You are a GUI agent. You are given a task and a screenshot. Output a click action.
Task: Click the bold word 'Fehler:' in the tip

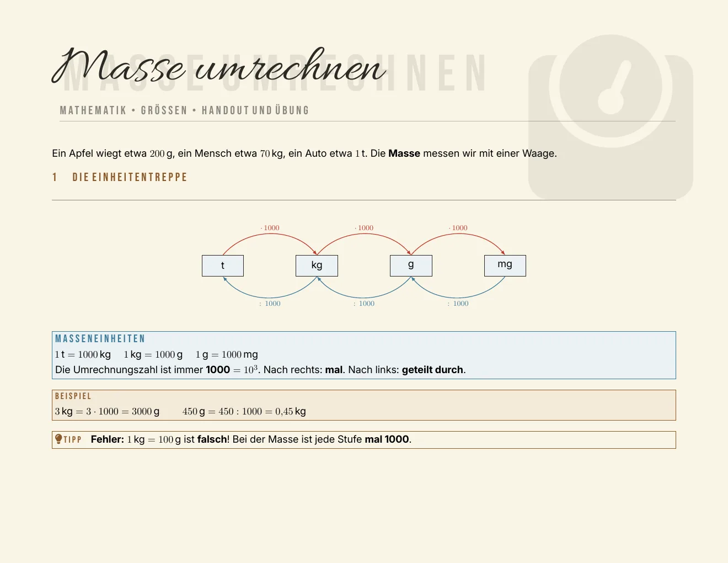click(108, 439)
